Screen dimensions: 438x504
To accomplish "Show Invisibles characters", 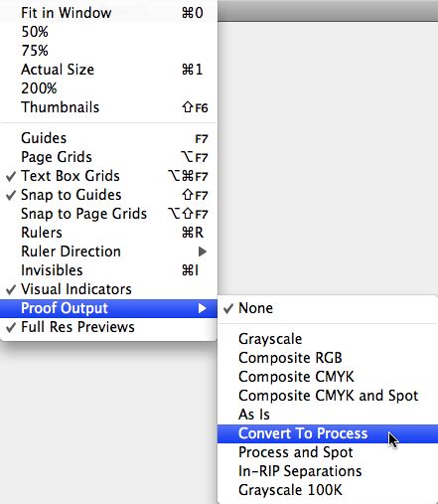I will coord(108,270).
